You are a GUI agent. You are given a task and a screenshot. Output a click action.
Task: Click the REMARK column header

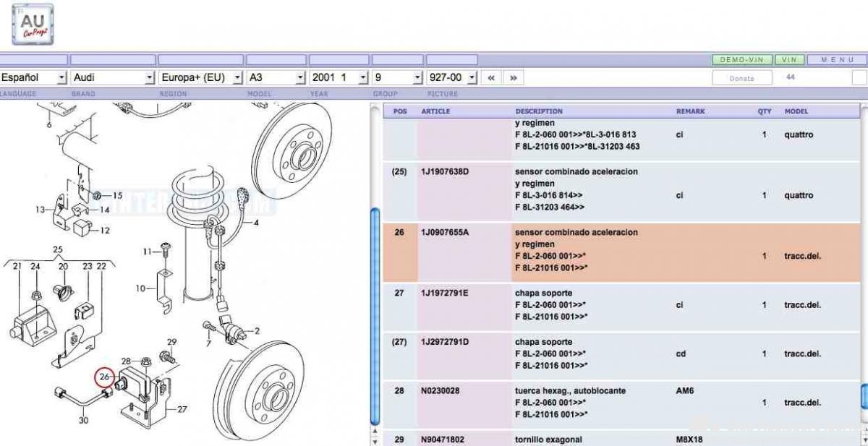click(690, 111)
